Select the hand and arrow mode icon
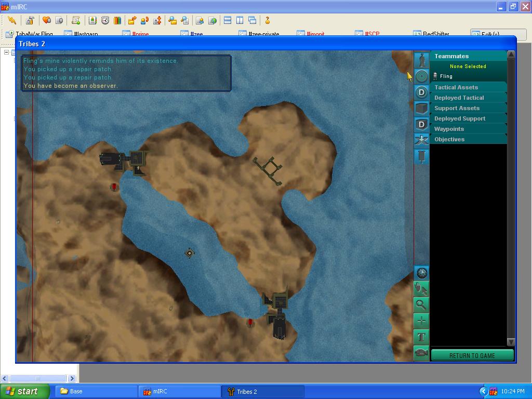The width and height of the screenshot is (532, 399). (x=421, y=289)
